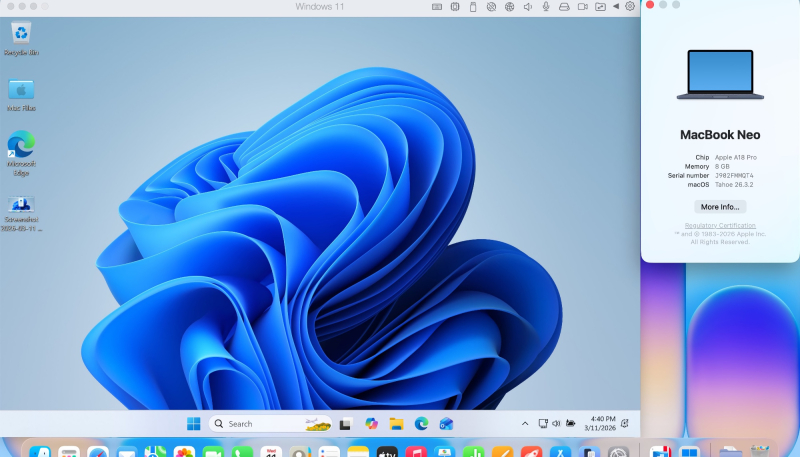Image resolution: width=800 pixels, height=457 pixels.
Task: Click the Windows taskbar Search box
Action: click(270, 424)
